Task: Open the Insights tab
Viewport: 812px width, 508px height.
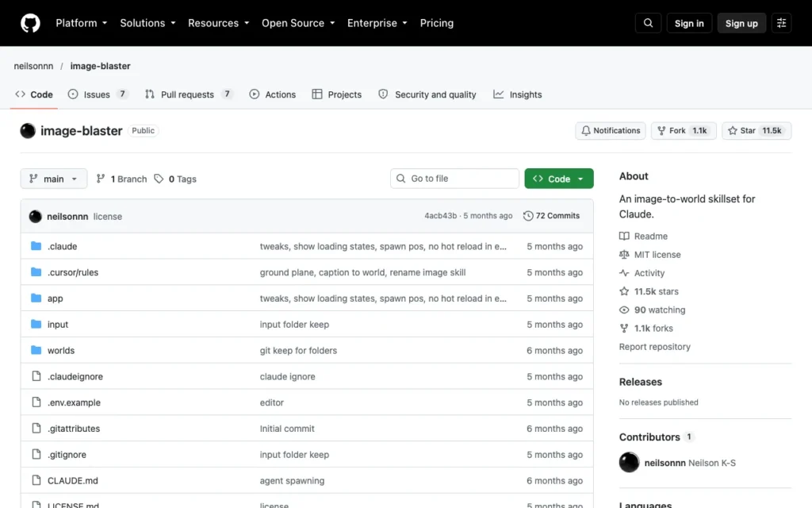Action: (517, 94)
